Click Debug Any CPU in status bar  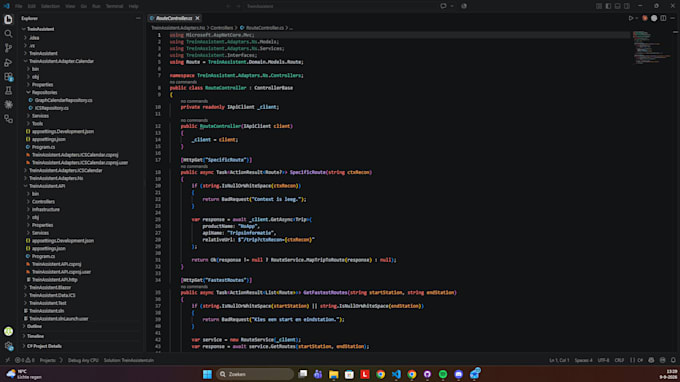click(83, 360)
